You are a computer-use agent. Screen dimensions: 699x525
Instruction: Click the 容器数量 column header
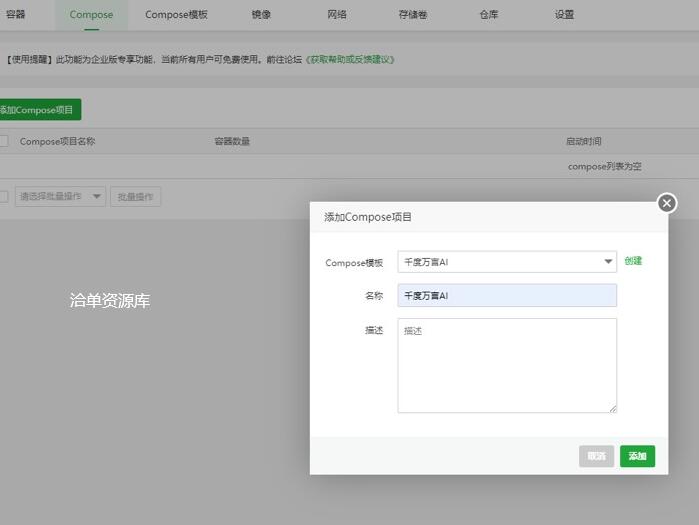tap(232, 141)
